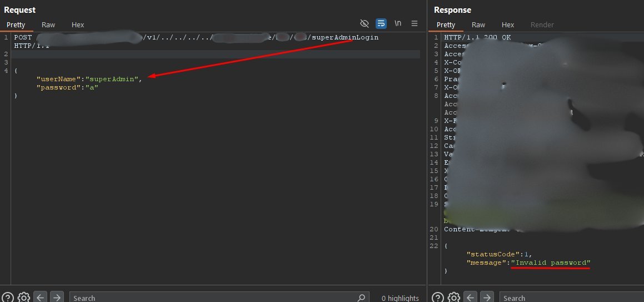Image resolution: width=644 pixels, height=302 pixels.
Task: Click the magnifier icon in Request search
Action: pos(361,298)
